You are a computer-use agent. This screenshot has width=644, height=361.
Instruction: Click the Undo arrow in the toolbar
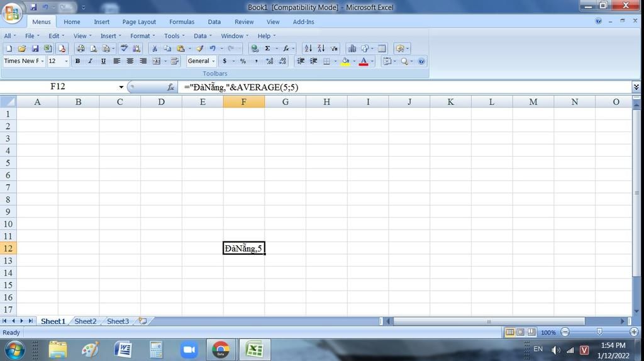(x=213, y=48)
